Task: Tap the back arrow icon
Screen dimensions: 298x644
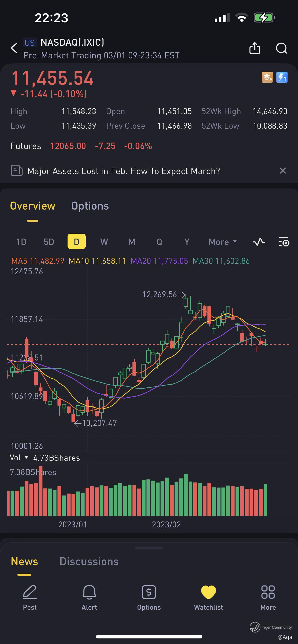Action: [x=14, y=48]
